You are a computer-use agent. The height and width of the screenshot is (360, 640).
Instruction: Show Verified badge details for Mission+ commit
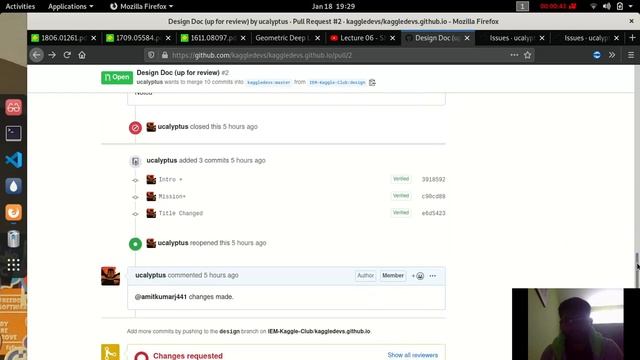[401, 196]
